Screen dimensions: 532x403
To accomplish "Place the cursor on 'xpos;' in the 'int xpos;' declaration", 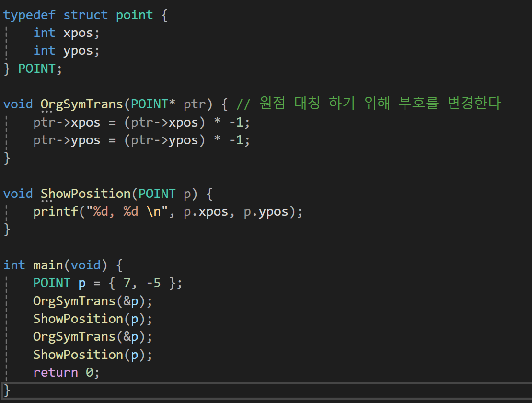I will [x=81, y=34].
